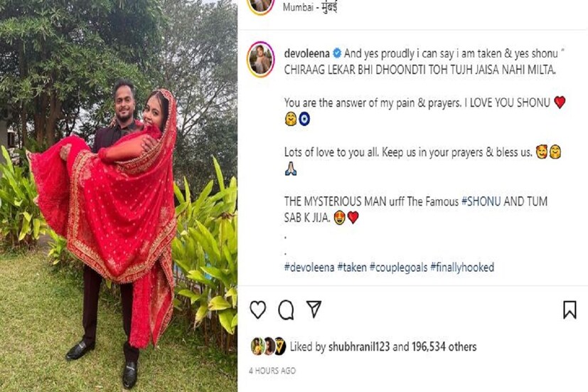Share the post using the paper plane icon

click(314, 309)
